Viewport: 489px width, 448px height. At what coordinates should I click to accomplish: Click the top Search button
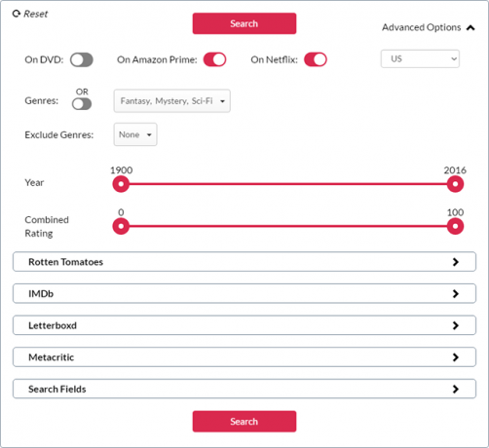244,23
